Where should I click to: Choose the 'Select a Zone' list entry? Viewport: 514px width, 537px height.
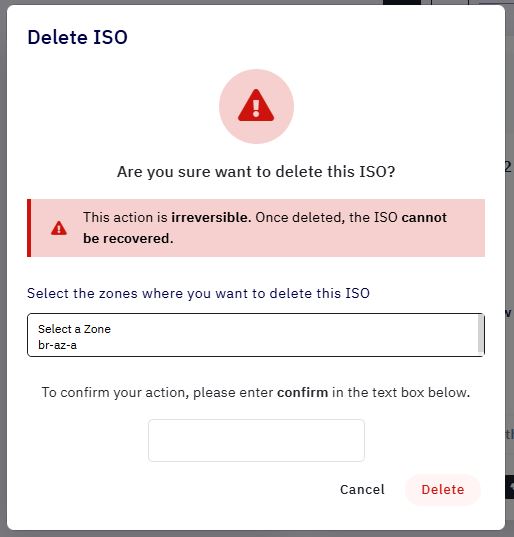pos(74,329)
